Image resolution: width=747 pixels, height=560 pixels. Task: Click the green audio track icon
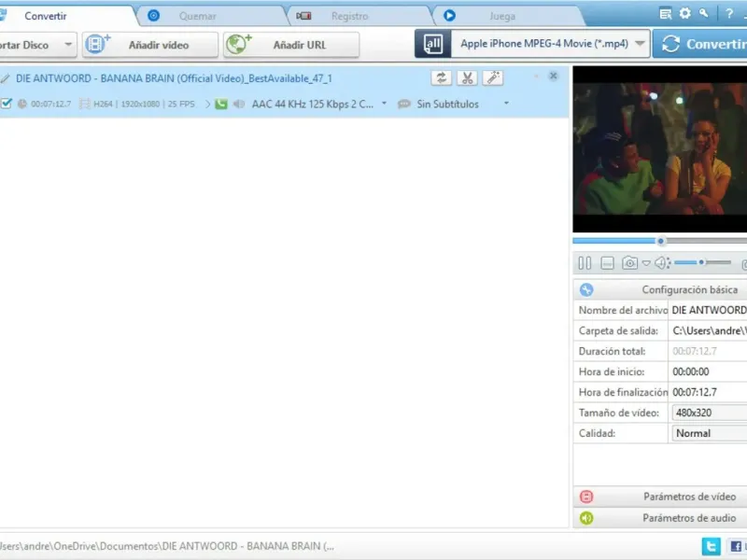221,104
